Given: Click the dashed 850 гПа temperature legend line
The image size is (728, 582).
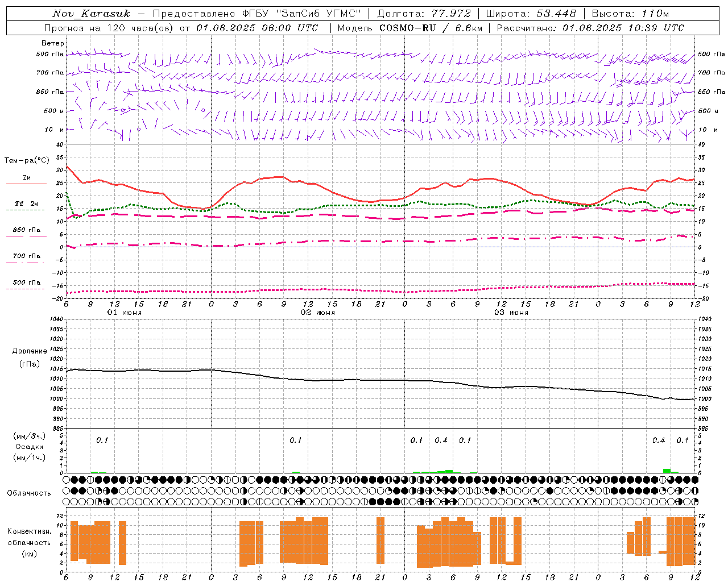Looking at the screenshot, I should tap(26, 236).
